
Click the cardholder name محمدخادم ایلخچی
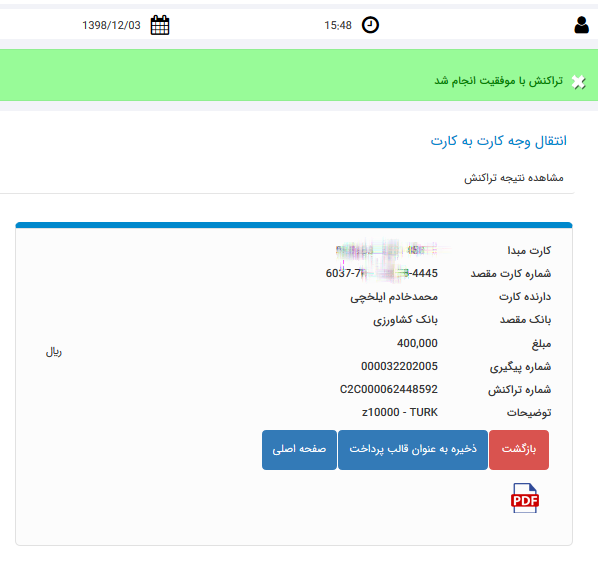pyautogui.click(x=394, y=297)
